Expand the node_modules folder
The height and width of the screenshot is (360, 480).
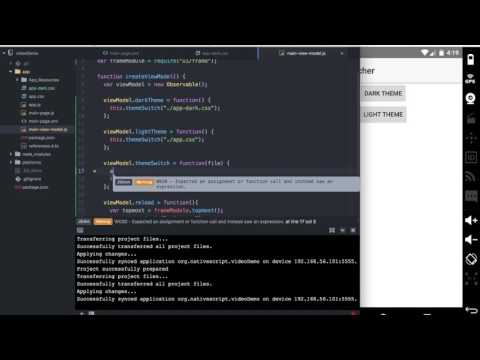[x=11, y=154]
